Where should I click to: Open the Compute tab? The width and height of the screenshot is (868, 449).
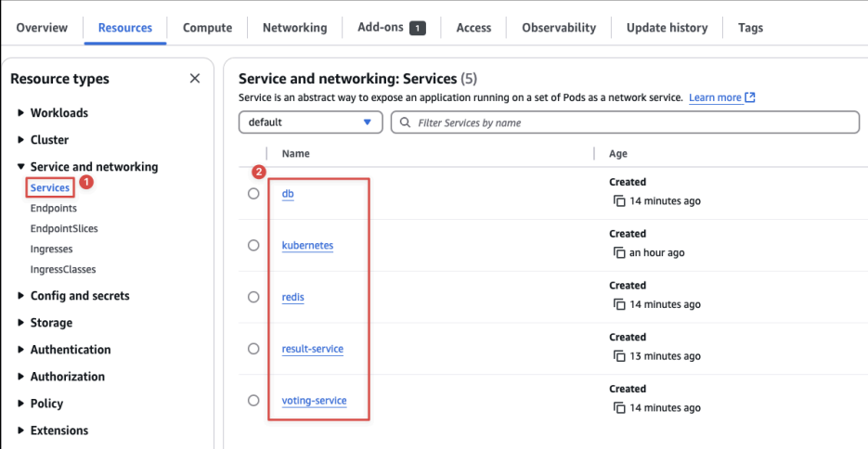pos(208,28)
